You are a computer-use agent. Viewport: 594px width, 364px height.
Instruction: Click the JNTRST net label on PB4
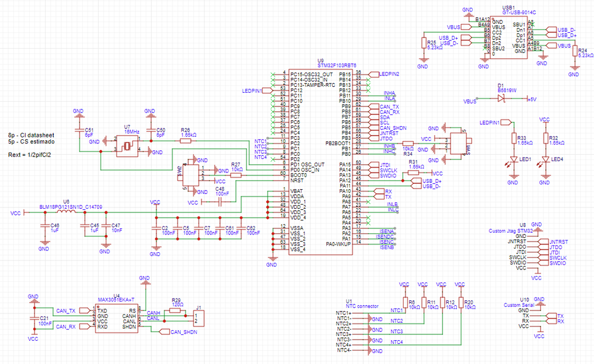(389, 133)
